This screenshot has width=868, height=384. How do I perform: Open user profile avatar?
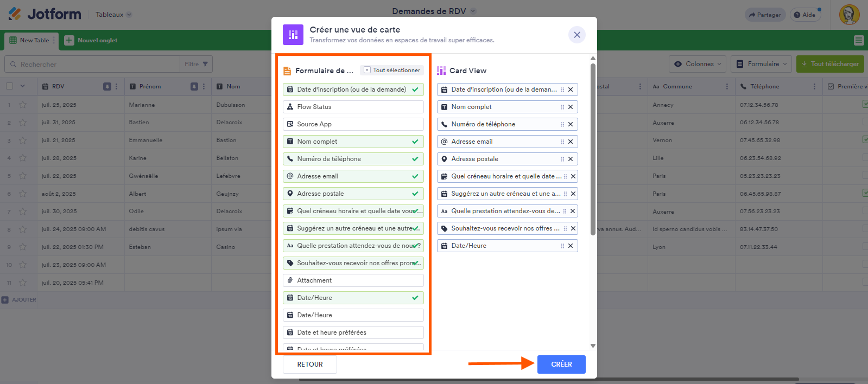(x=849, y=15)
